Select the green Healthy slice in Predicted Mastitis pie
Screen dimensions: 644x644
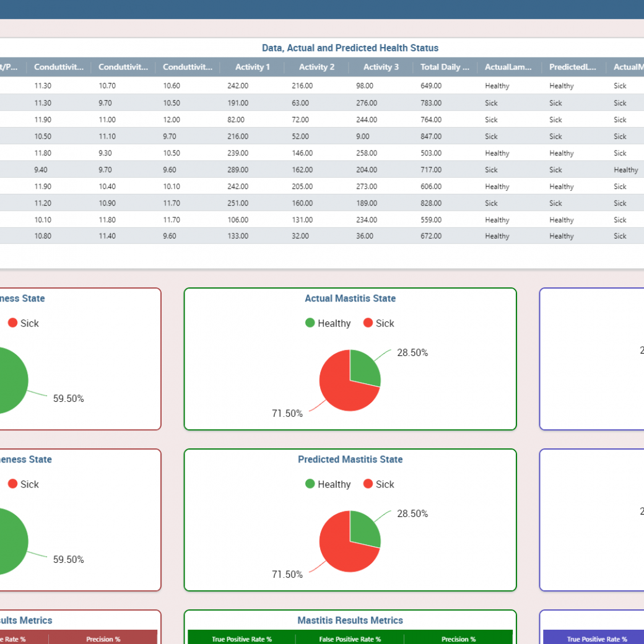(x=363, y=529)
